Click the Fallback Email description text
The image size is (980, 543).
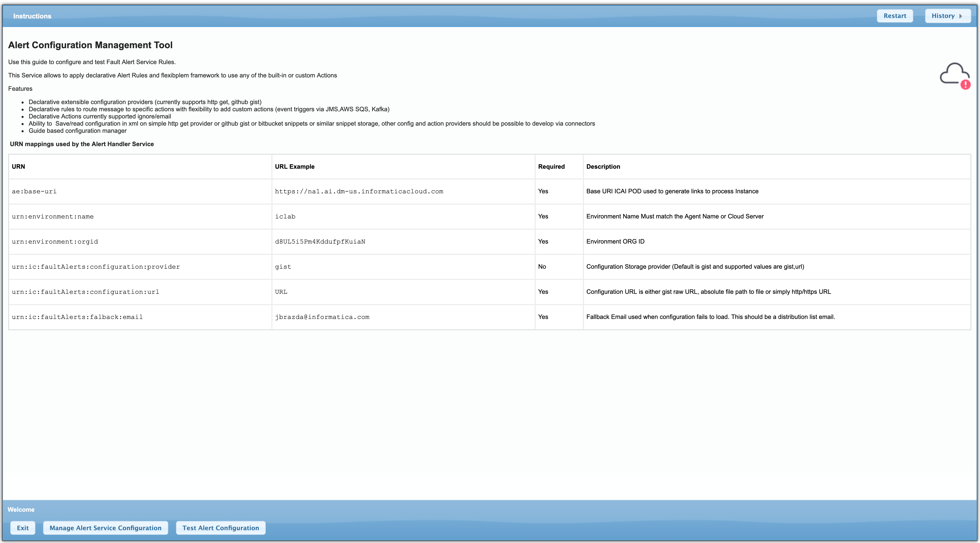pos(711,317)
